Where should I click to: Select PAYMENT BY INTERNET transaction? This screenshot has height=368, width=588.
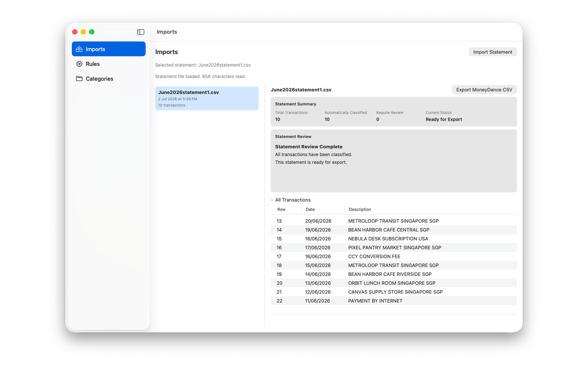[x=394, y=301]
